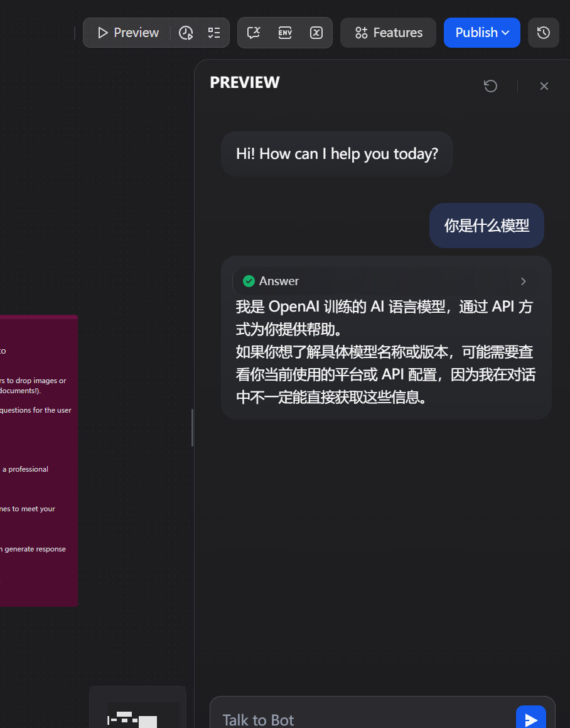Expand the Publish dropdown

[482, 33]
